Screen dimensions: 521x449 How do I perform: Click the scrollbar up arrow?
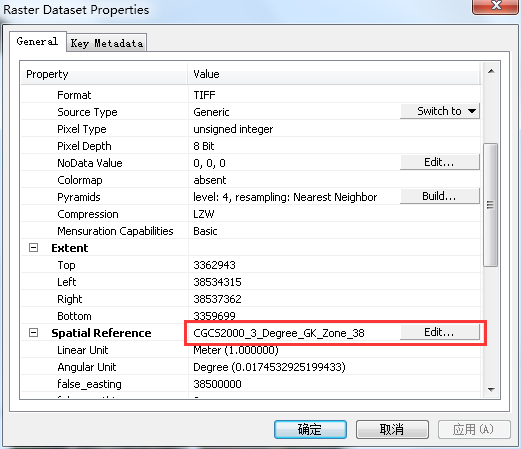coord(491,71)
